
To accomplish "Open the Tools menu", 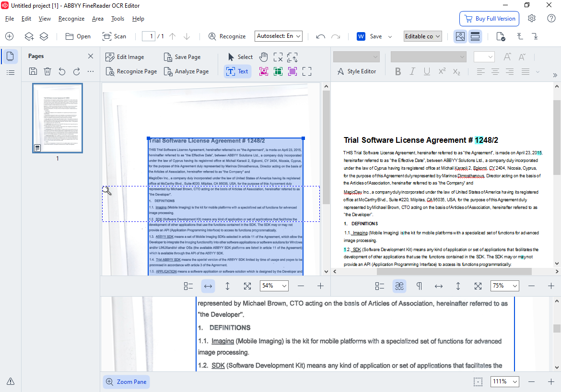I will coord(117,19).
